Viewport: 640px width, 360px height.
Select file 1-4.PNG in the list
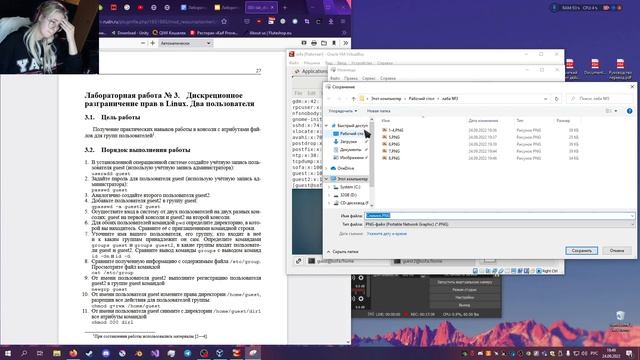point(393,130)
